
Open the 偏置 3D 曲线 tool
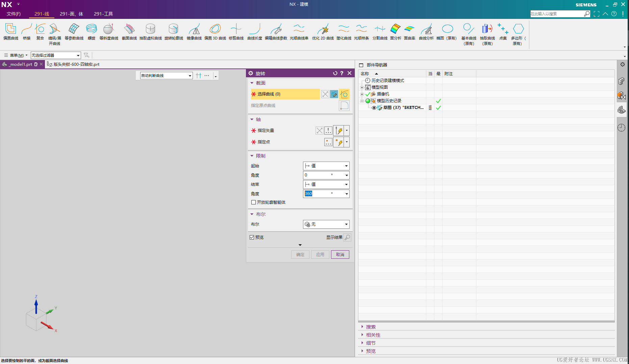pyautogui.click(x=215, y=32)
